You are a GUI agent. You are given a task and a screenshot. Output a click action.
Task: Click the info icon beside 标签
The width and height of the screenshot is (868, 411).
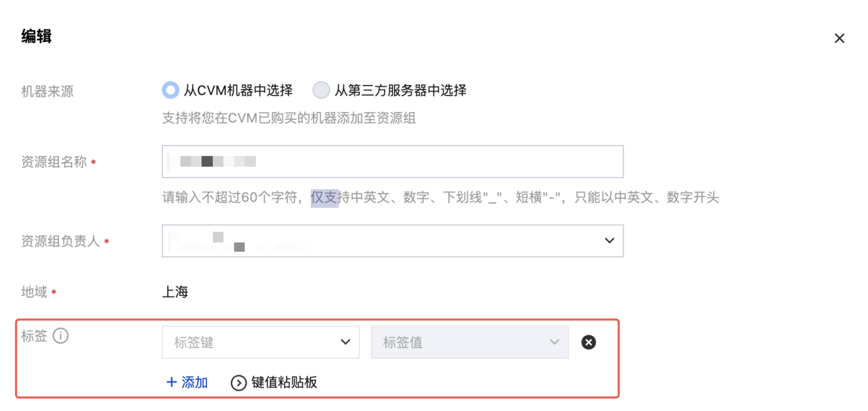click(x=61, y=336)
